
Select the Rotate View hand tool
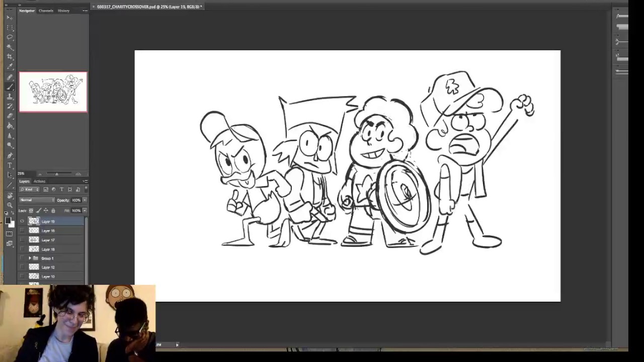(x=10, y=195)
